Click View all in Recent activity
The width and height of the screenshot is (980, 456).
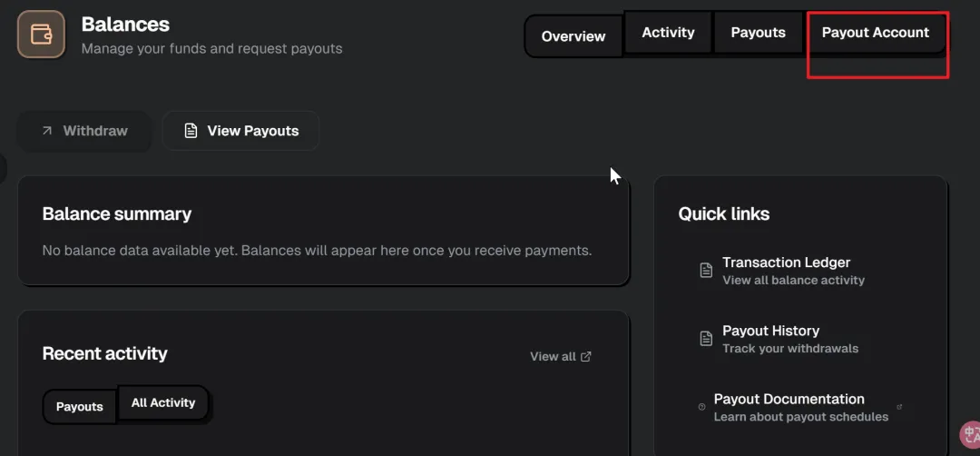553,356
